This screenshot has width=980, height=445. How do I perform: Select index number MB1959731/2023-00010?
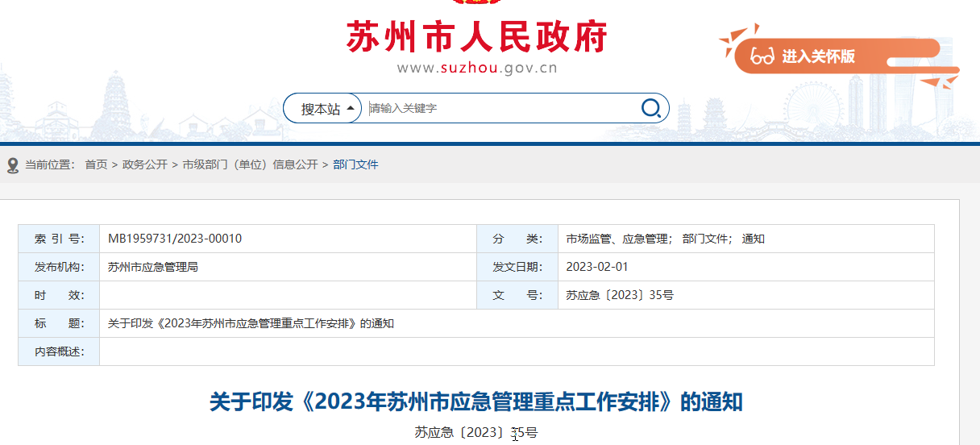(x=175, y=239)
